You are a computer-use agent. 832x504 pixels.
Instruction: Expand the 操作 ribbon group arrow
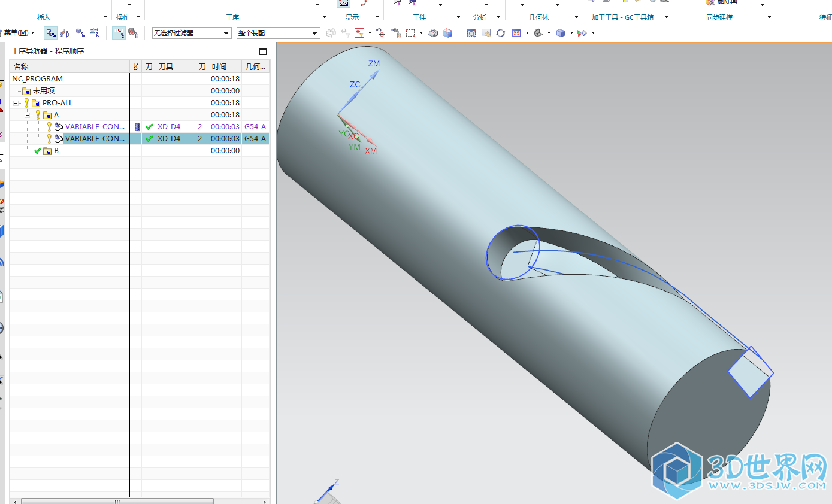[x=138, y=17]
